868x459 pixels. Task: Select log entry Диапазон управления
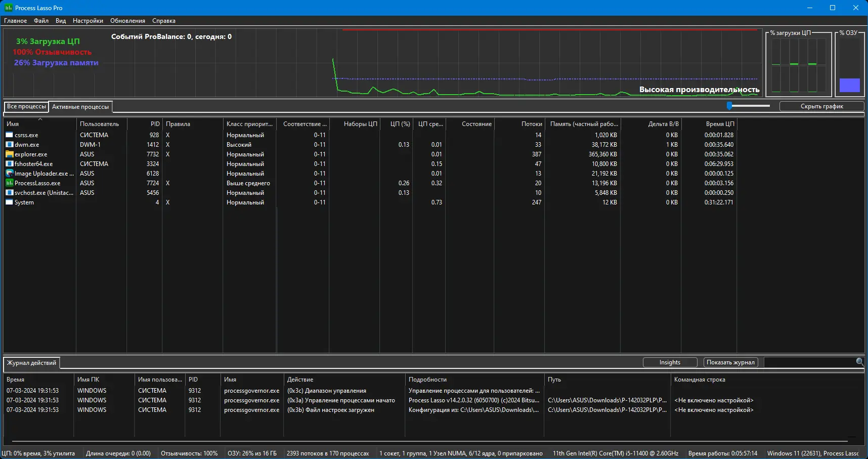point(327,391)
